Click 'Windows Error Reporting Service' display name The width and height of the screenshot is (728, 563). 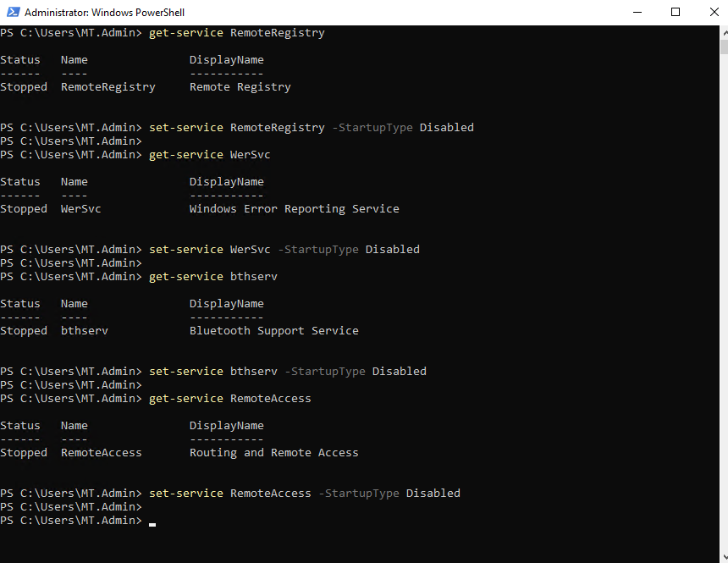(x=295, y=209)
